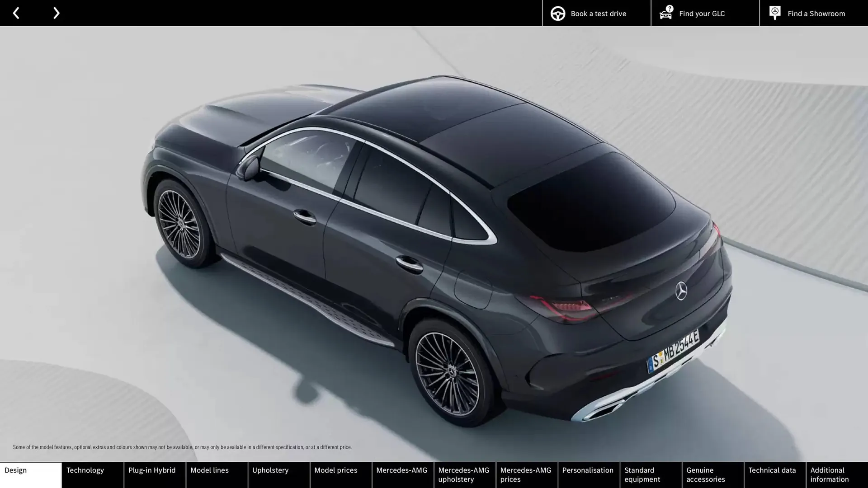Click the steering wheel icon in top bar

tap(558, 13)
